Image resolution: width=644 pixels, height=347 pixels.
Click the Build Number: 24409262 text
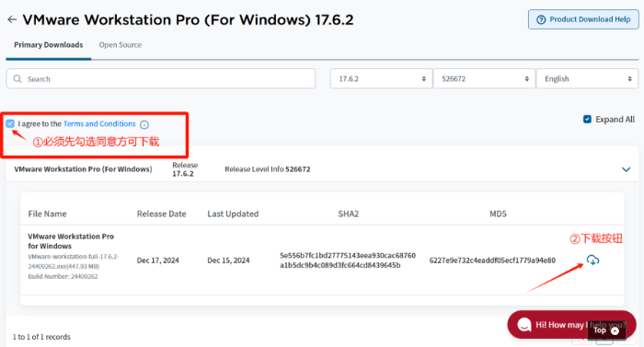click(63, 276)
